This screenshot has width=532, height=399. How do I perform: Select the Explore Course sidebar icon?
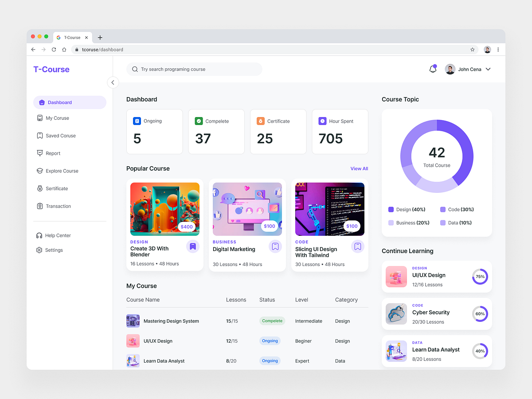(x=41, y=171)
